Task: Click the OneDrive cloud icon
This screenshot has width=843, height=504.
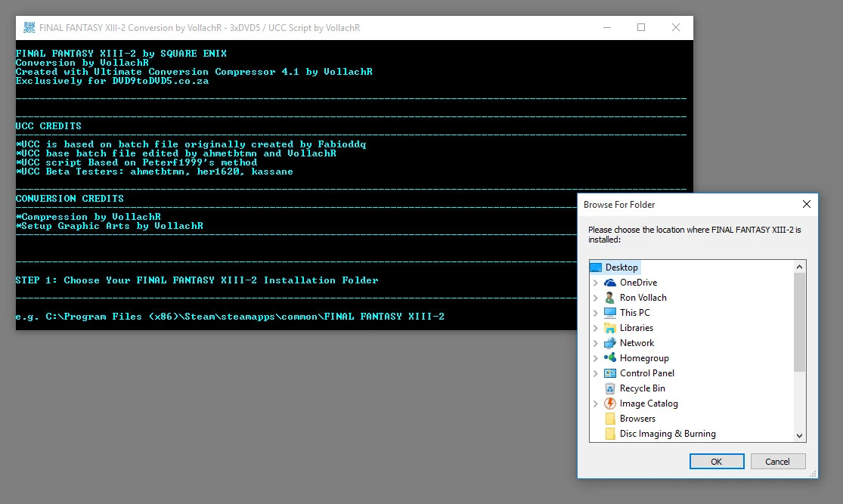Action: click(609, 283)
